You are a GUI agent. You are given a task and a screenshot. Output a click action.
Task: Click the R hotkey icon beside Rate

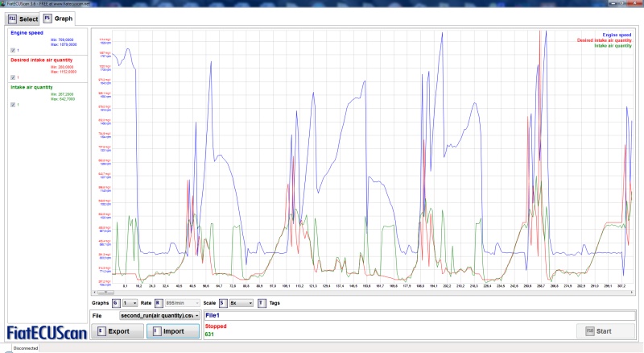pyautogui.click(x=158, y=302)
